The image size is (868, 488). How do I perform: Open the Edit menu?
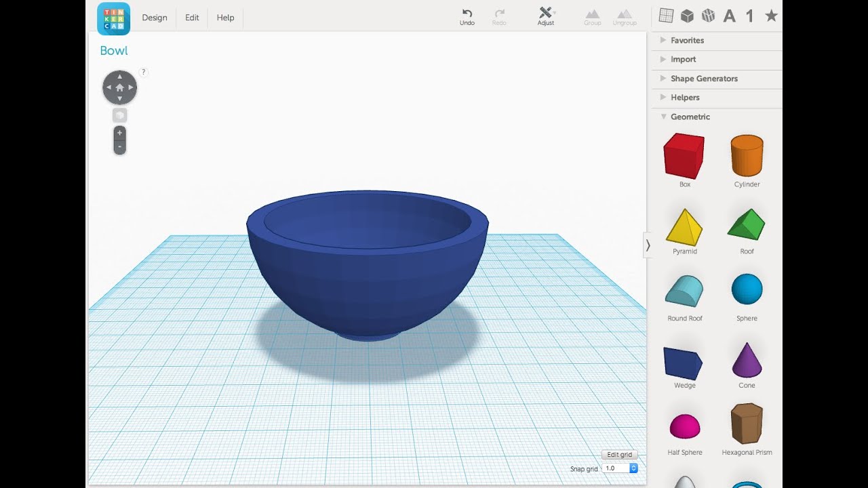coord(192,18)
